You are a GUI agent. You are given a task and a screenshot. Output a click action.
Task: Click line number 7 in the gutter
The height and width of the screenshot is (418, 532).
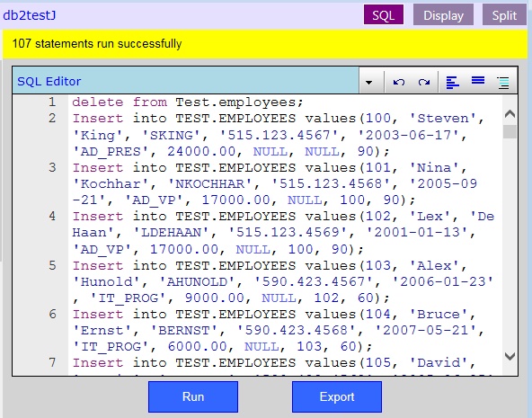pos(52,362)
